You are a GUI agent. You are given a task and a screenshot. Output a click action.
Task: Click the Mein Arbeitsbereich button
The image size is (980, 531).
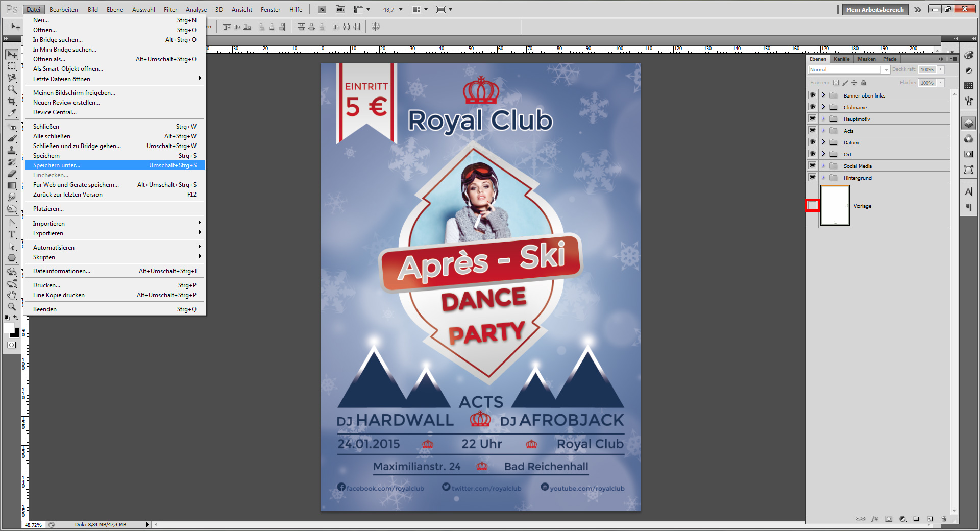[874, 9]
